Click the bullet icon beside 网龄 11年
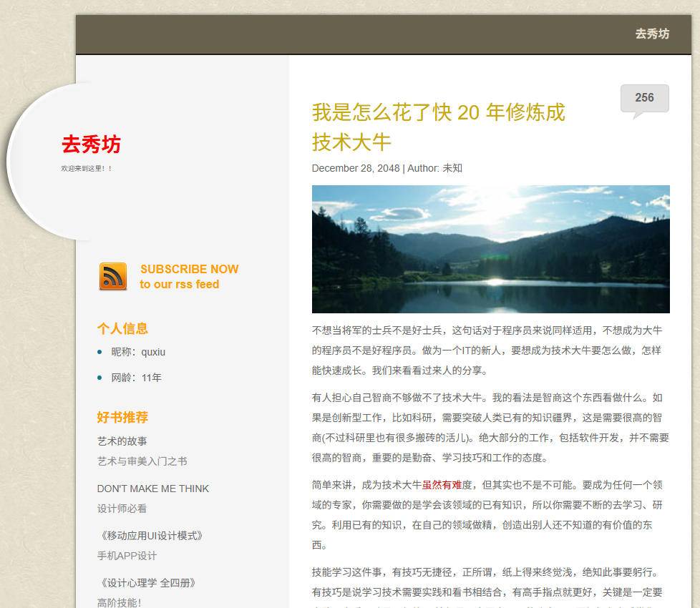Image resolution: width=700 pixels, height=608 pixels. [x=99, y=377]
